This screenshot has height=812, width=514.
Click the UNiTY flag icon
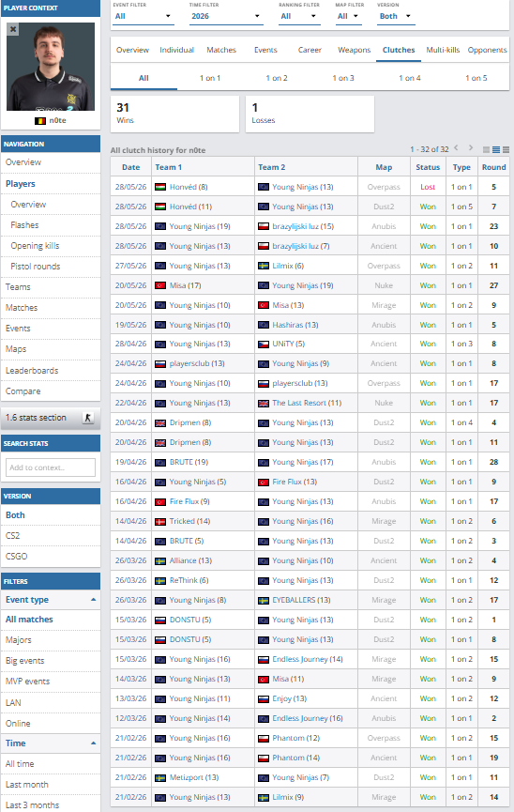[264, 344]
